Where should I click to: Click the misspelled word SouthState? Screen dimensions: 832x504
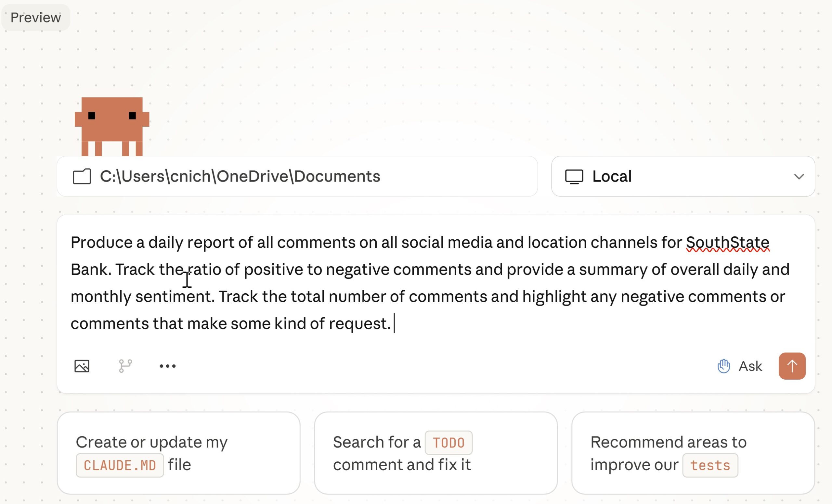click(x=727, y=243)
